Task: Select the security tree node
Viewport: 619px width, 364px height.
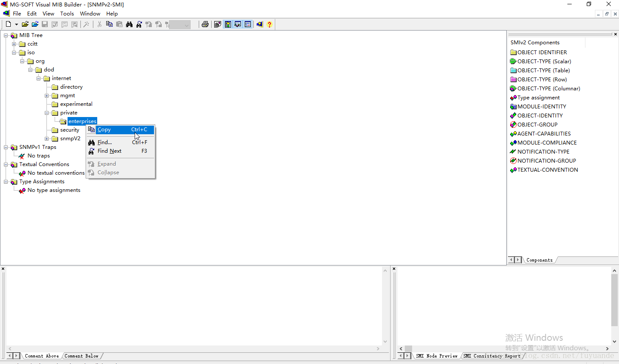Action: click(x=70, y=130)
